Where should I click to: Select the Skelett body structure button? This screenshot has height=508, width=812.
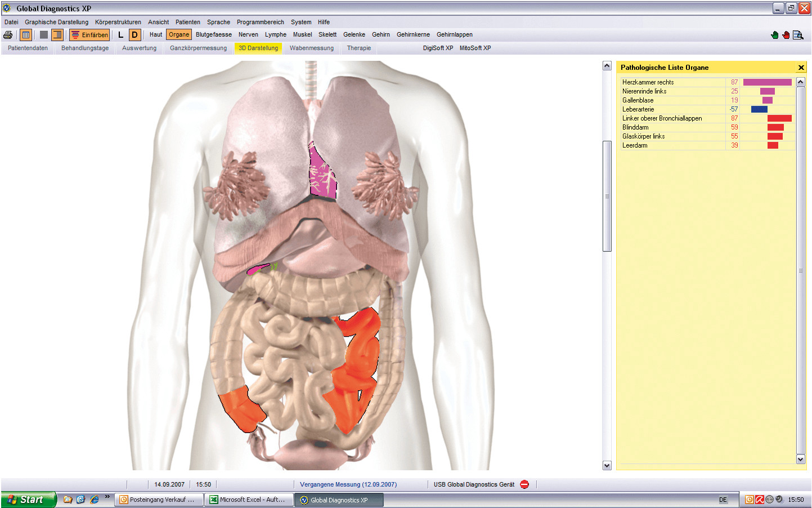point(327,34)
